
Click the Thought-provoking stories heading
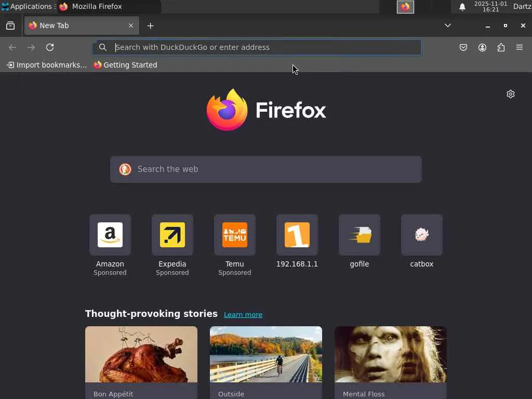pos(151,313)
